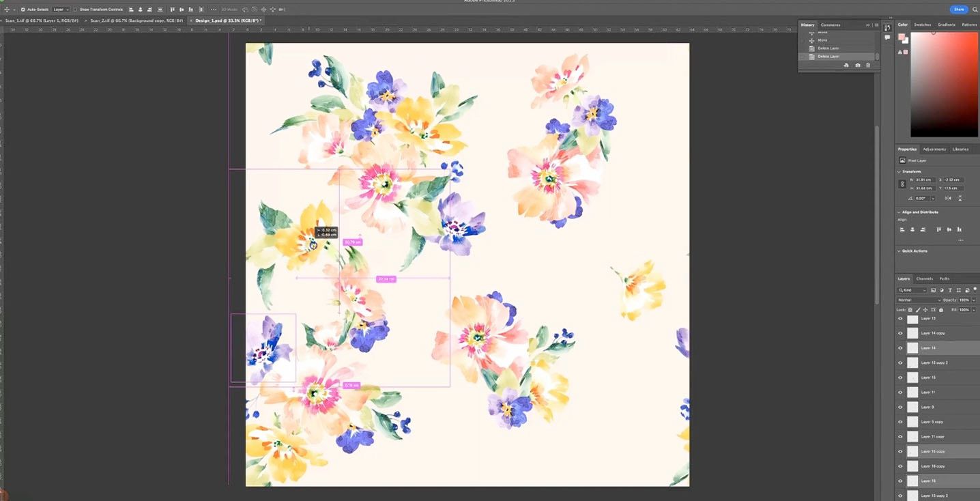Enable Show Transform Controls
Viewport: 980px width, 501px height.
[x=75, y=10]
